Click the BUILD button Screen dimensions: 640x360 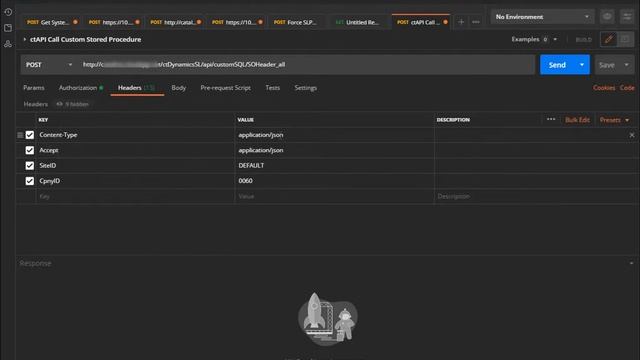pyautogui.click(x=583, y=40)
